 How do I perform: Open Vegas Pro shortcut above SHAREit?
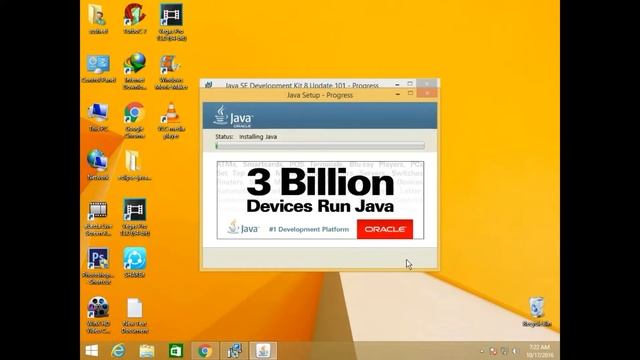tap(135, 217)
